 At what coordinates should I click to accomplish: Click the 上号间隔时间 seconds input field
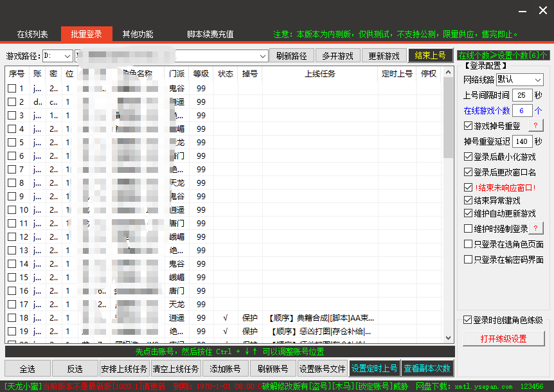pyautogui.click(x=522, y=95)
